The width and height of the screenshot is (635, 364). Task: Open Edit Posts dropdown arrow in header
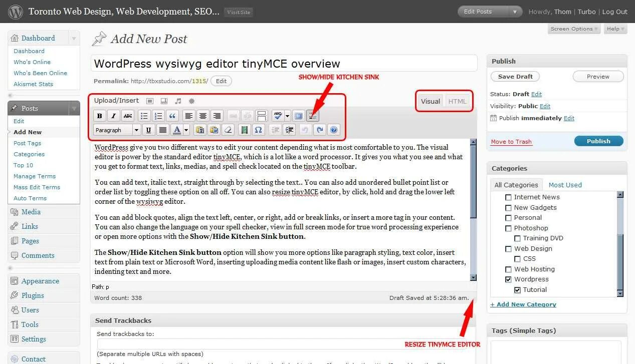(515, 12)
